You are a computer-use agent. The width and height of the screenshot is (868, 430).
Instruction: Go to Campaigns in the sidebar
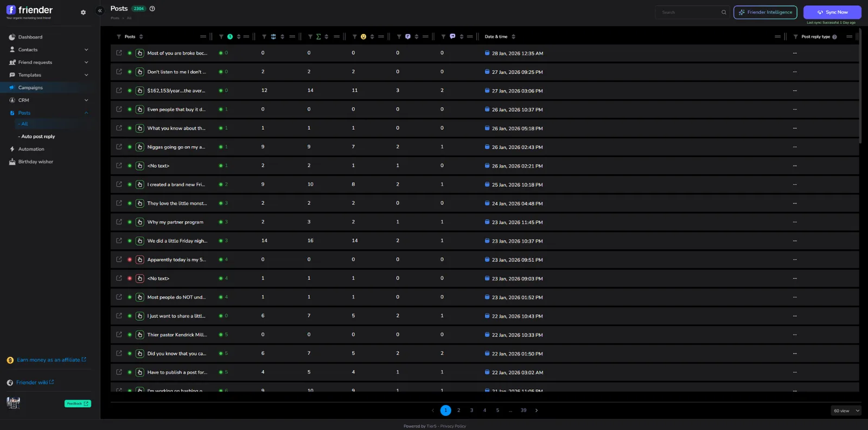(x=30, y=88)
